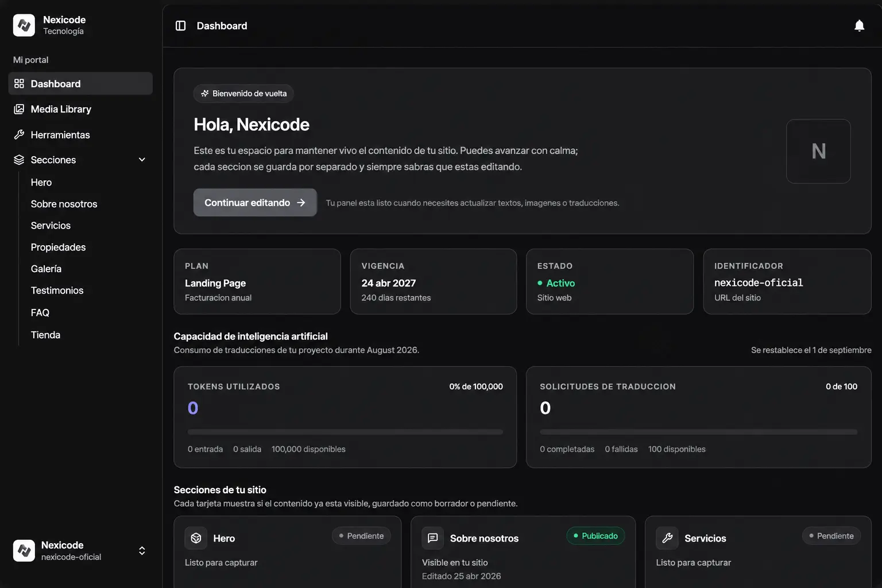The image size is (882, 588).
Task: Open the Hero section card
Action: point(288,552)
